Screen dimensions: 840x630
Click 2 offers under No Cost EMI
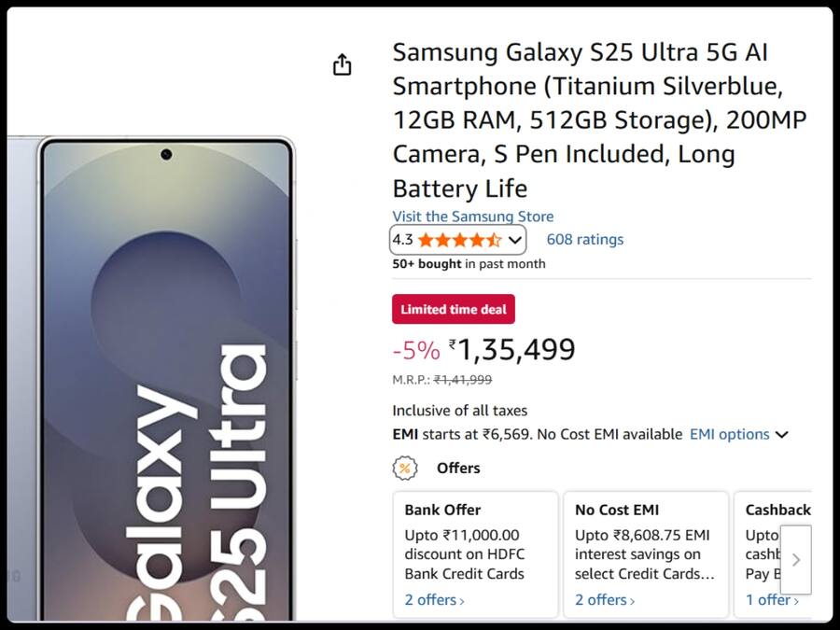pyautogui.click(x=604, y=600)
